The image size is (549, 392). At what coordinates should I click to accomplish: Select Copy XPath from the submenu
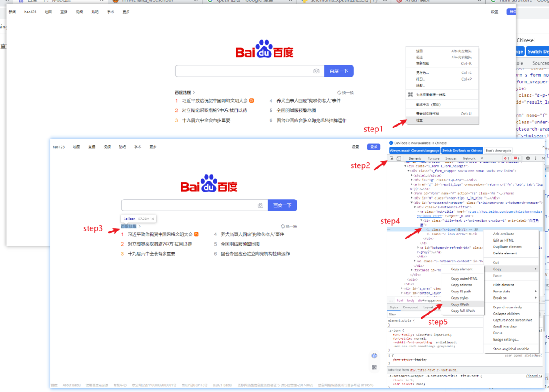pyautogui.click(x=460, y=304)
